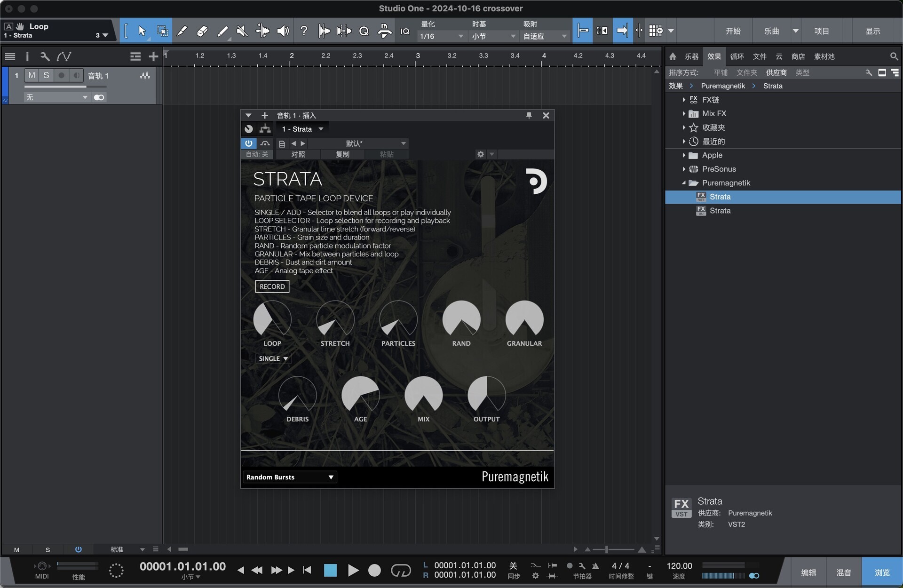Switch to 循环 browser tab

click(x=737, y=56)
